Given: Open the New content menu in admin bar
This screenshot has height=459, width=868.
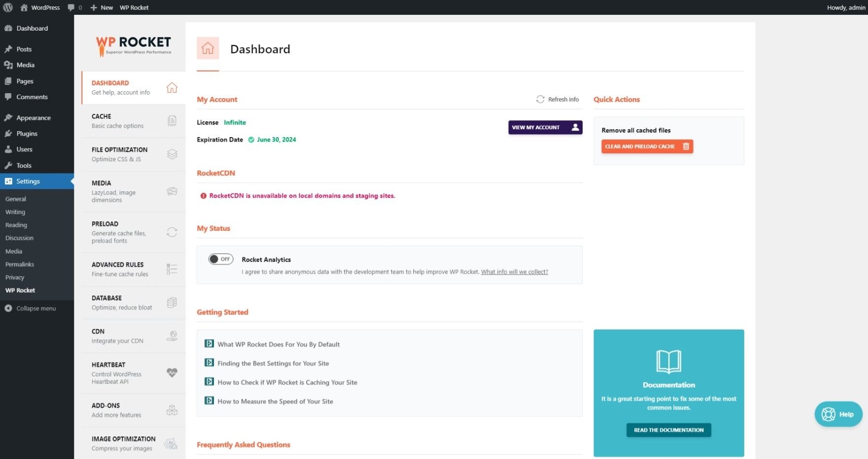Looking at the screenshot, I should click(102, 7).
